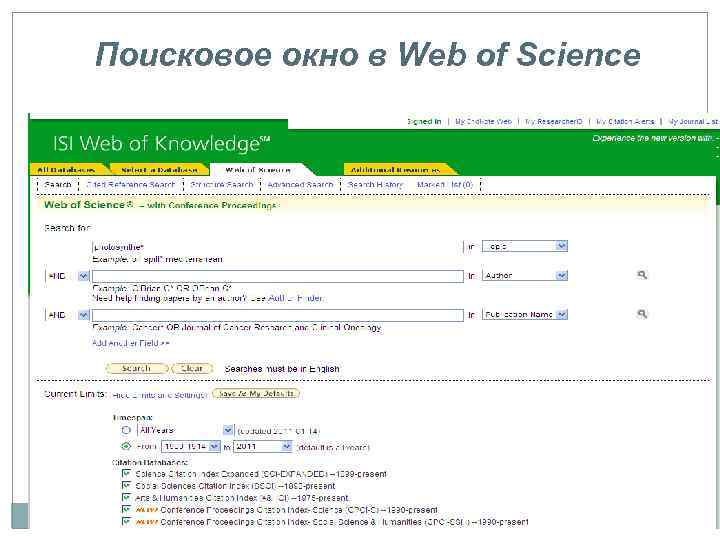Open the end year 2011 dropdown

(263, 446)
